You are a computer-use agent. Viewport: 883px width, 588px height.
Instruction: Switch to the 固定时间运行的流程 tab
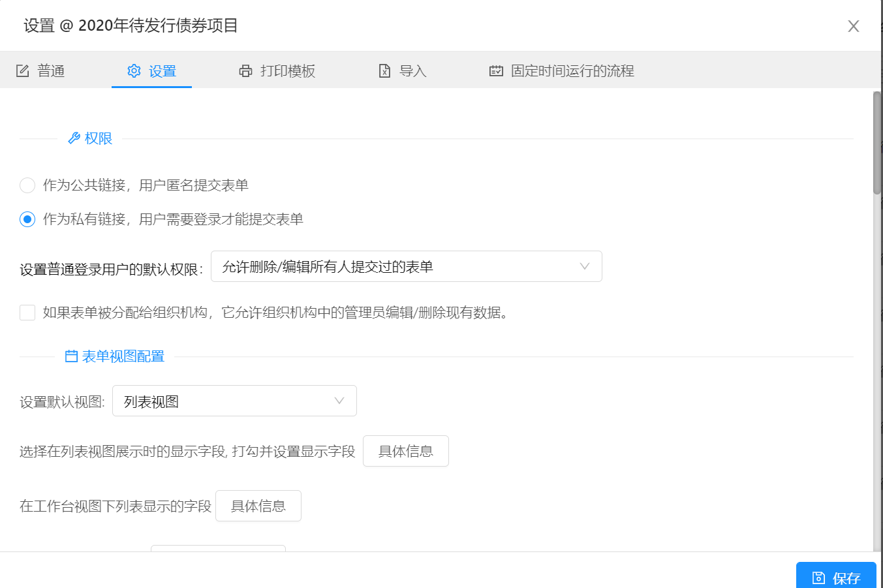tap(562, 70)
